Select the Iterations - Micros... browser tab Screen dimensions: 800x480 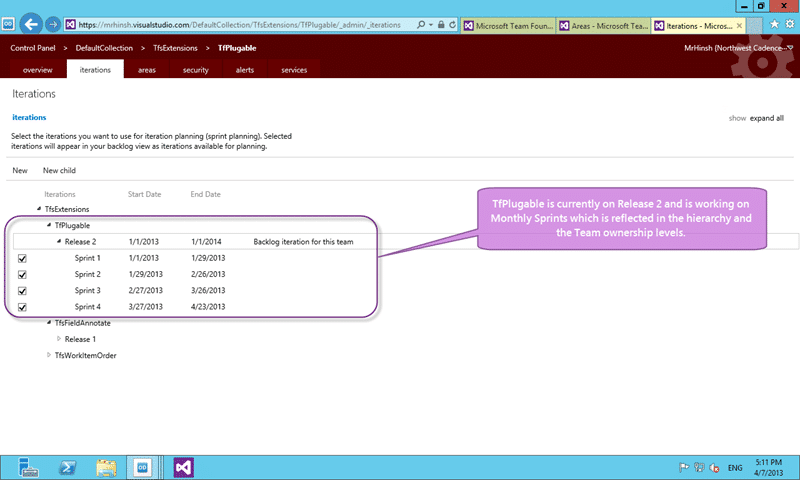699,26
